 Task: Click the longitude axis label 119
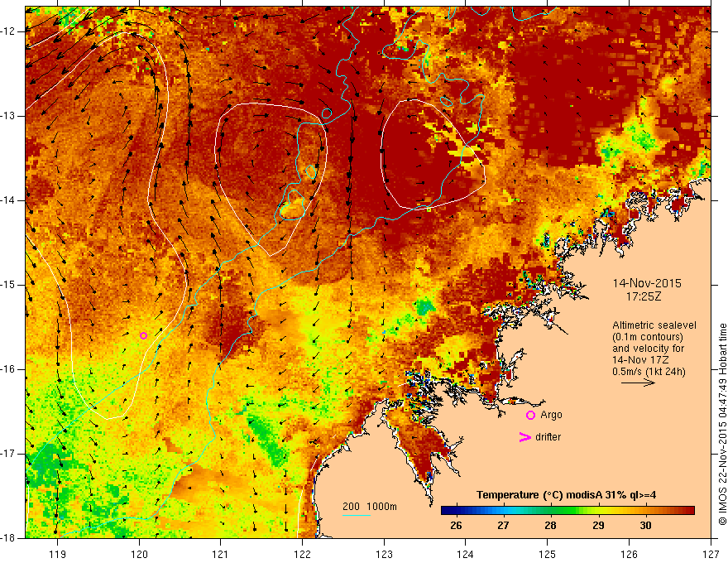[x=58, y=554]
